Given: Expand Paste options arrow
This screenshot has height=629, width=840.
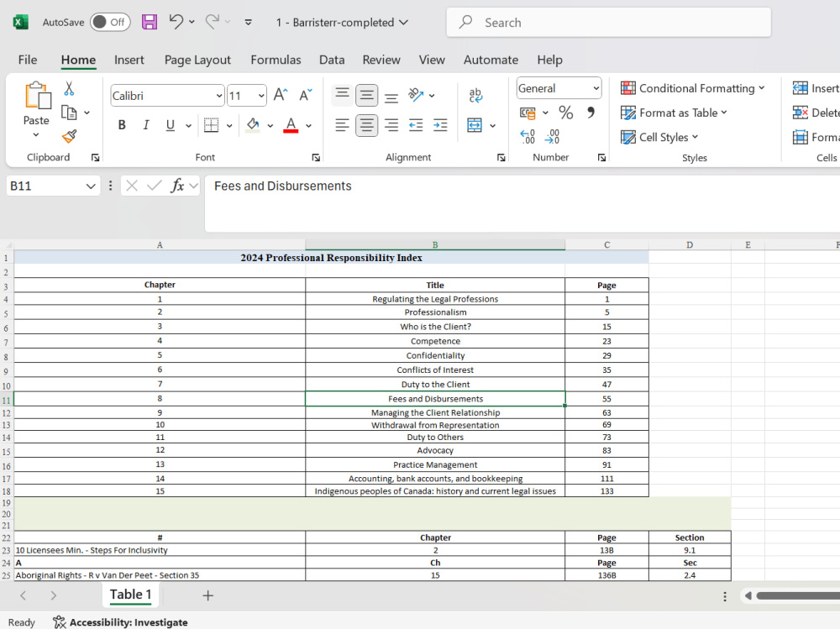Looking at the screenshot, I should click(x=36, y=134).
